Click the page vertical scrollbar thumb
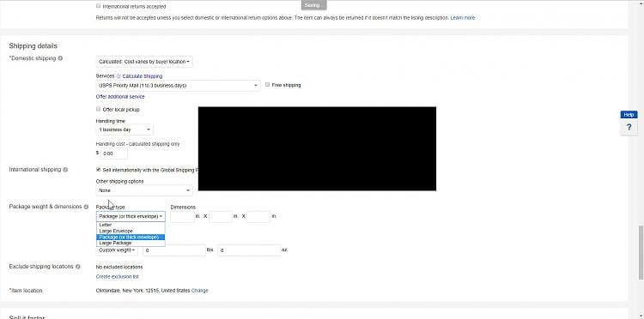The width and height of the screenshot is (644, 319). (641, 252)
